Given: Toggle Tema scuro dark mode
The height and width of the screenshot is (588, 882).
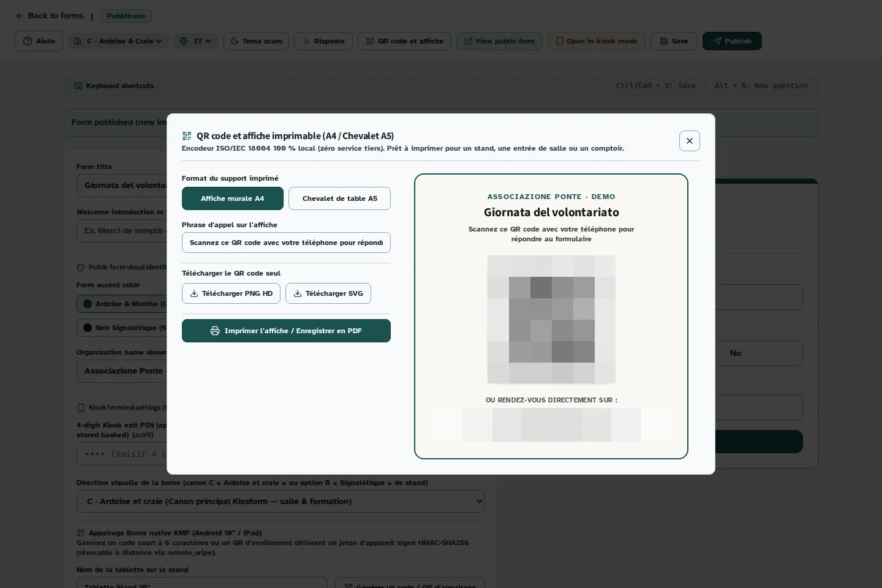Looking at the screenshot, I should point(256,41).
